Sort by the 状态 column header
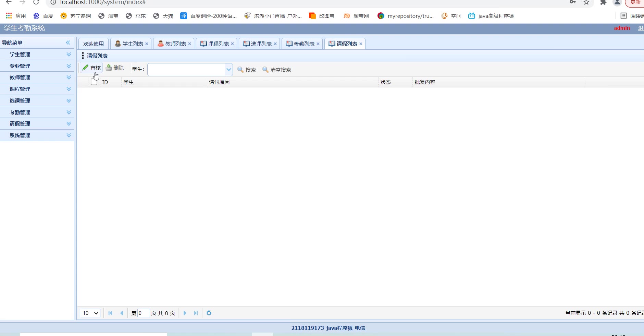 (x=396, y=82)
